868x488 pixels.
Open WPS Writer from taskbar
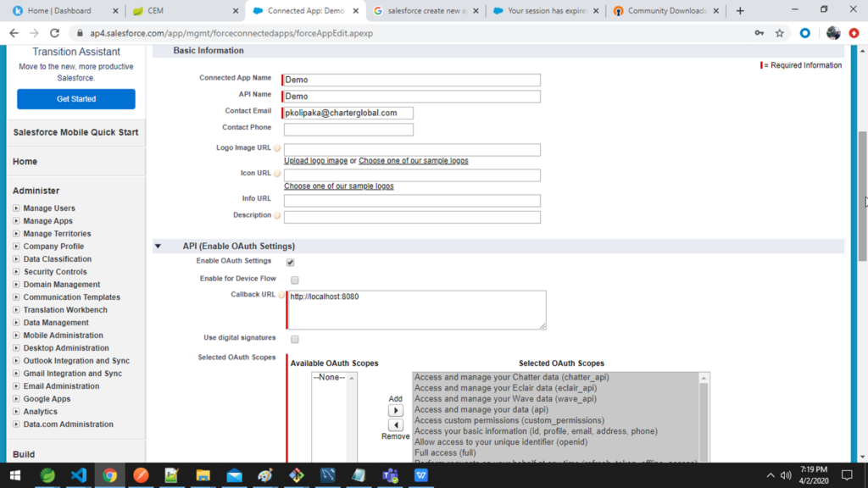coord(421,475)
